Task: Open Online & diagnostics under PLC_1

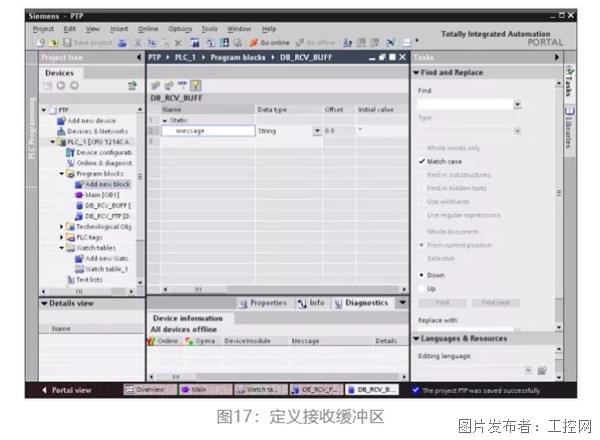Action: 106,163
